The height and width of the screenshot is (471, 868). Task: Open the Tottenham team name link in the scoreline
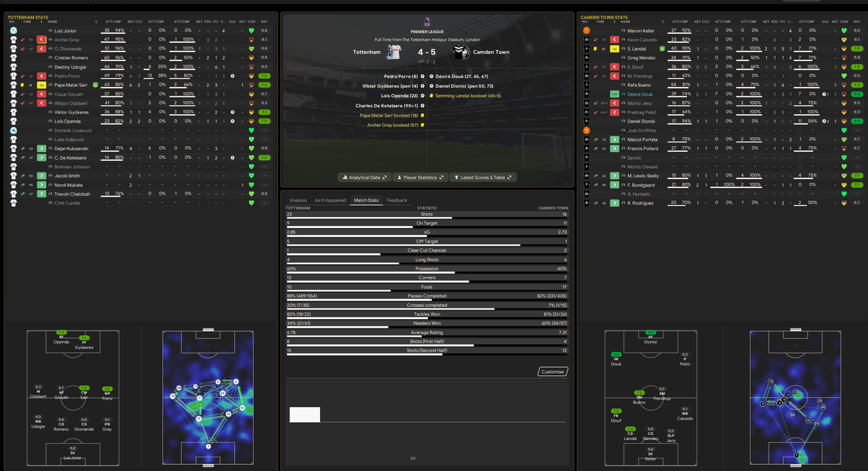pos(367,52)
